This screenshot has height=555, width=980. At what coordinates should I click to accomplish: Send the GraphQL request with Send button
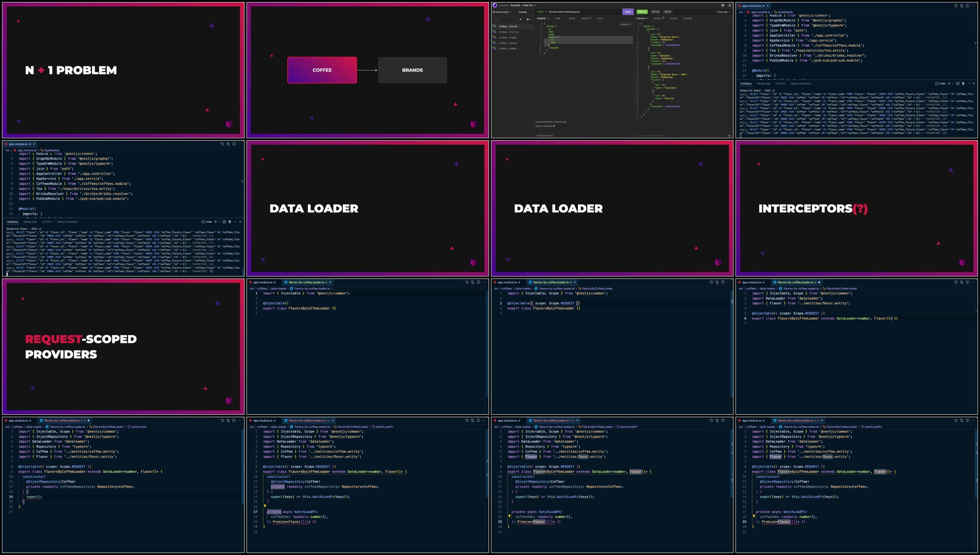point(628,12)
